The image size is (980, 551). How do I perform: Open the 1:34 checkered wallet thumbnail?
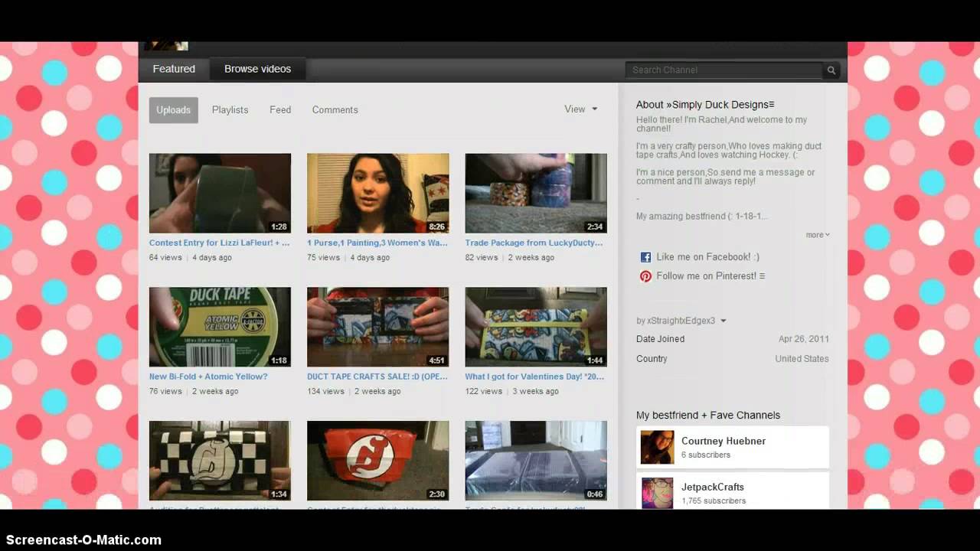tap(220, 461)
